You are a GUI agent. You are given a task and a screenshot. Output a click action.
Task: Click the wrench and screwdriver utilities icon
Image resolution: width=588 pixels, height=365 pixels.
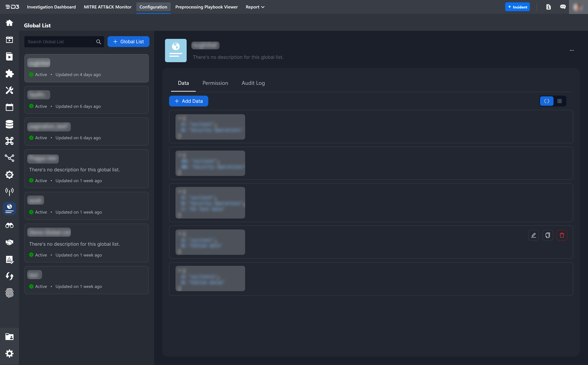point(9,90)
